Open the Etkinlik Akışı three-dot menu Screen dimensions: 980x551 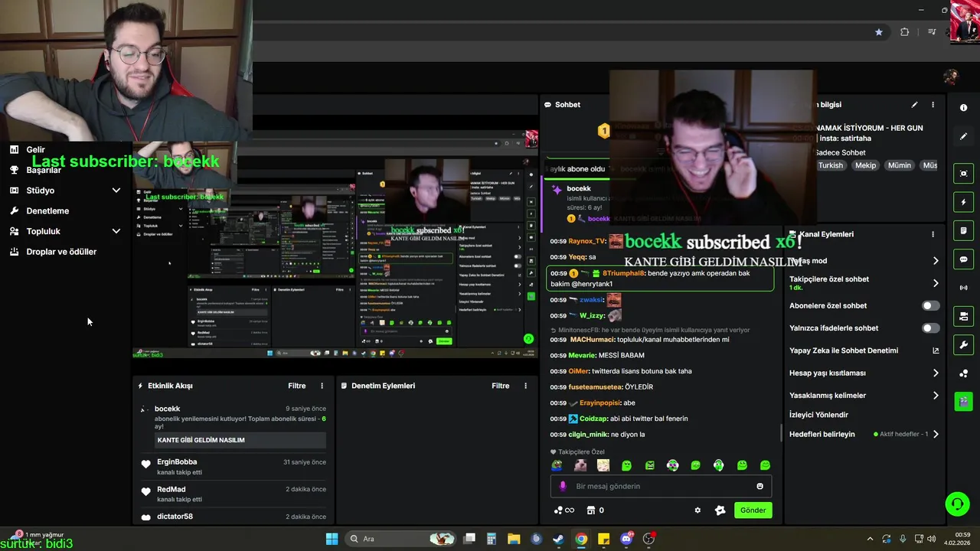322,386
